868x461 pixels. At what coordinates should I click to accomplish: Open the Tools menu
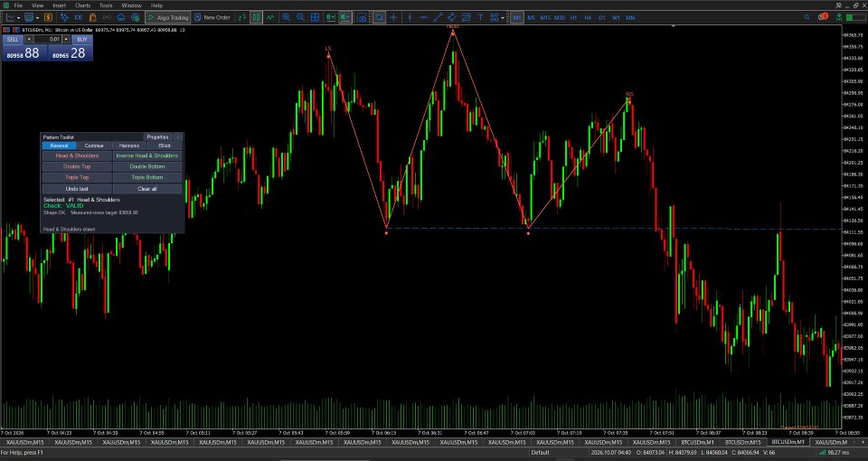click(x=106, y=5)
